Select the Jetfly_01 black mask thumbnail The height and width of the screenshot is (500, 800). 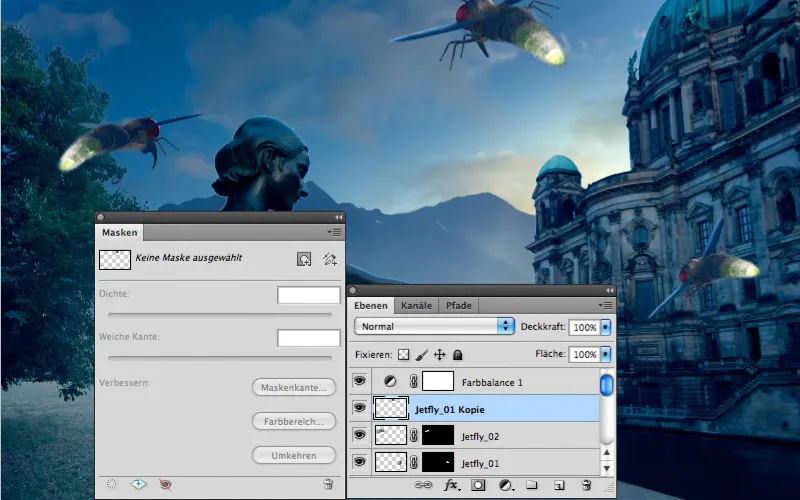(438, 462)
